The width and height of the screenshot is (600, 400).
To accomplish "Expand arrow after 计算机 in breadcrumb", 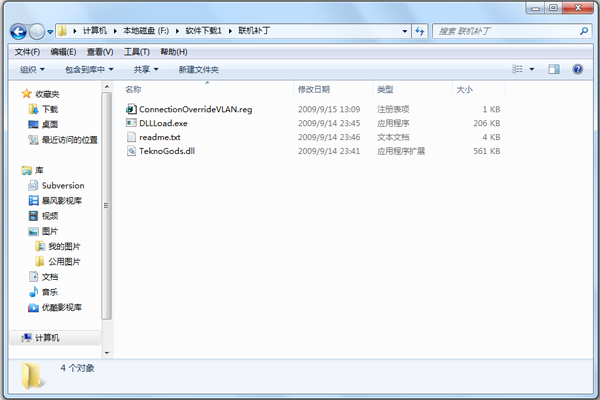I will click(x=115, y=31).
